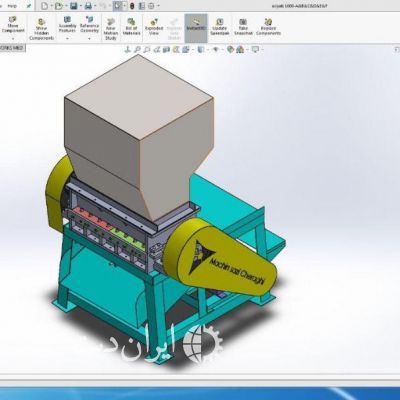
Task: Toggle the Rebuild traffic light icon
Action: 132,6
